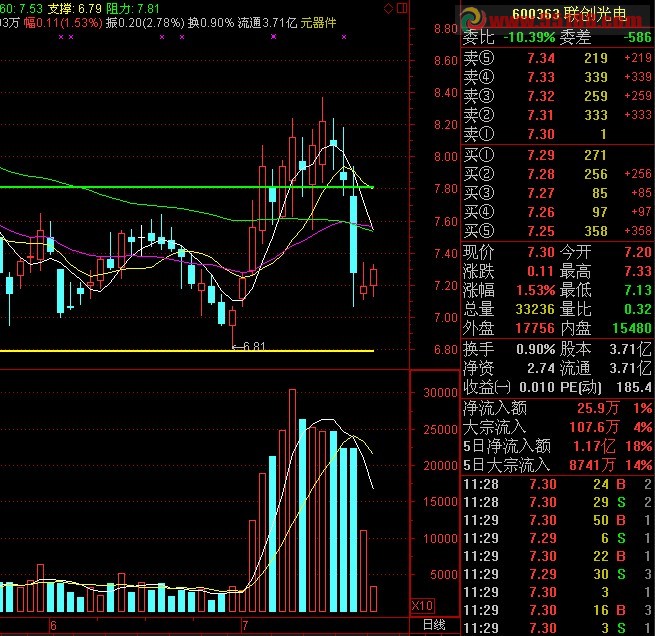Click the 总量 value 33236

[535, 309]
